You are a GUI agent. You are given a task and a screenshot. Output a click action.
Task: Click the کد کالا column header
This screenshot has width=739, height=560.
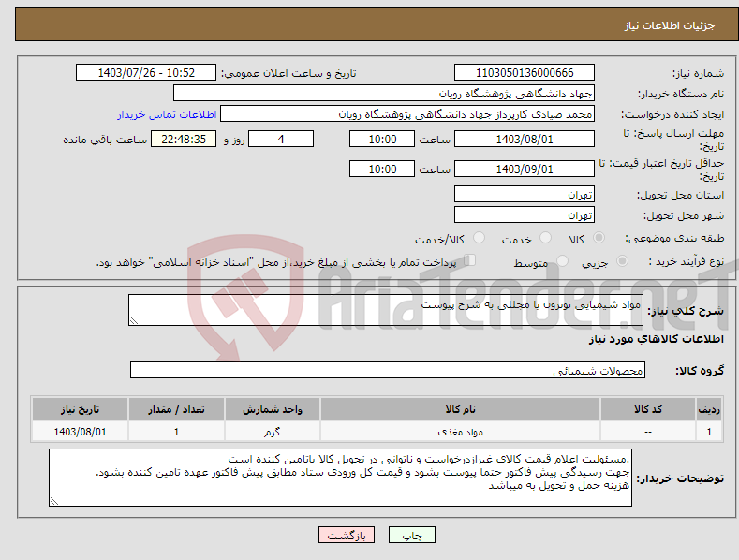pyautogui.click(x=648, y=409)
